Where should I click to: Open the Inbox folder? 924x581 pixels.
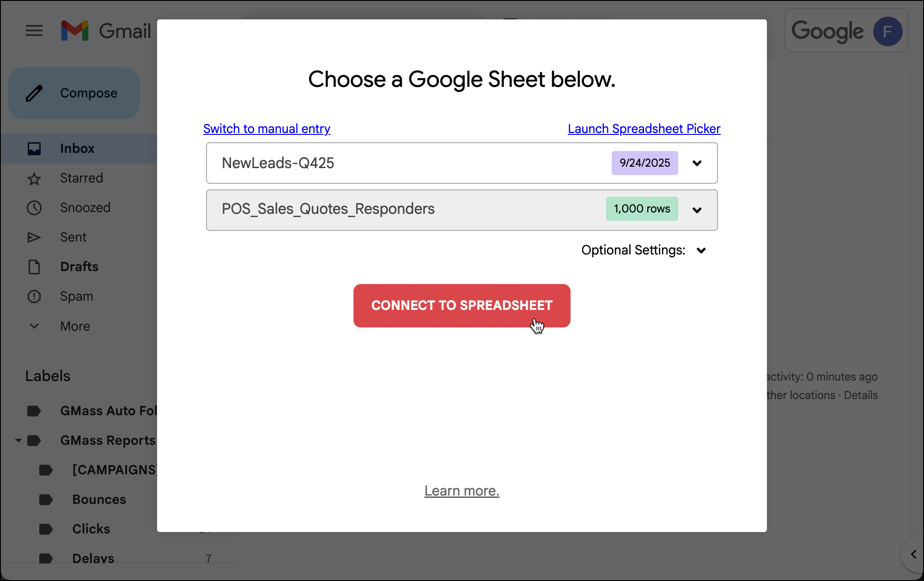(77, 149)
